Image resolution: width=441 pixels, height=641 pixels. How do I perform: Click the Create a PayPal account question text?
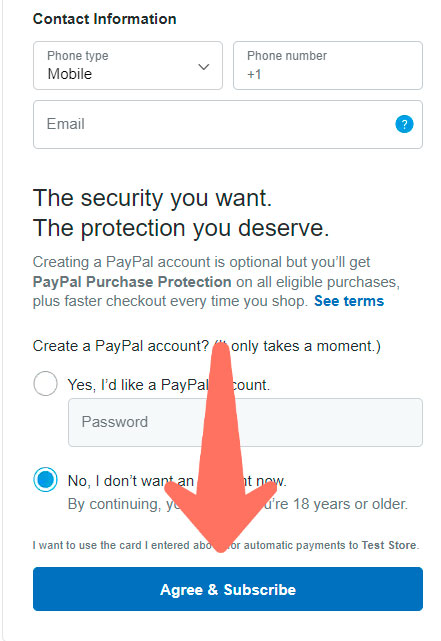click(x=206, y=346)
